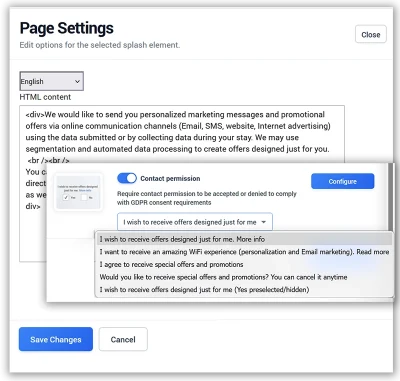The image size is (400, 381).
Task: Open the English language dropdown
Action: [x=51, y=81]
